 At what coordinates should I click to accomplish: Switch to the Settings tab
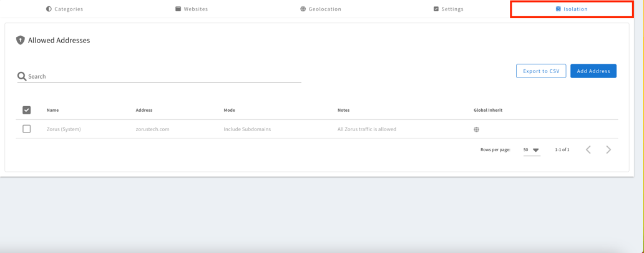(448, 9)
